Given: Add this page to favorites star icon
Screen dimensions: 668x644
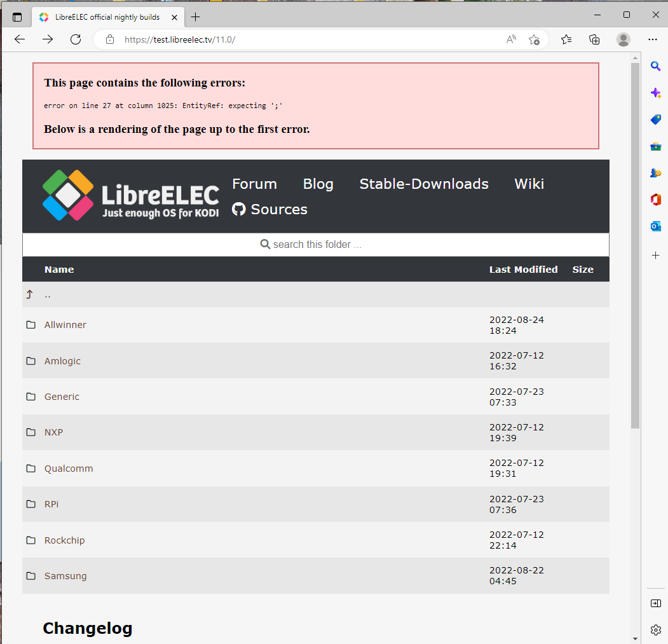Looking at the screenshot, I should (534, 39).
